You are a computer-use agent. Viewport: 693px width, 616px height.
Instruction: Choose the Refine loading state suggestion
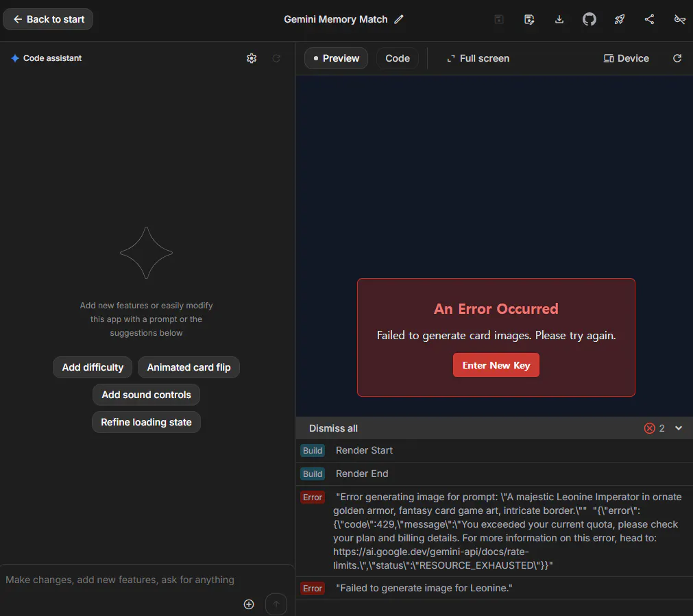146,422
